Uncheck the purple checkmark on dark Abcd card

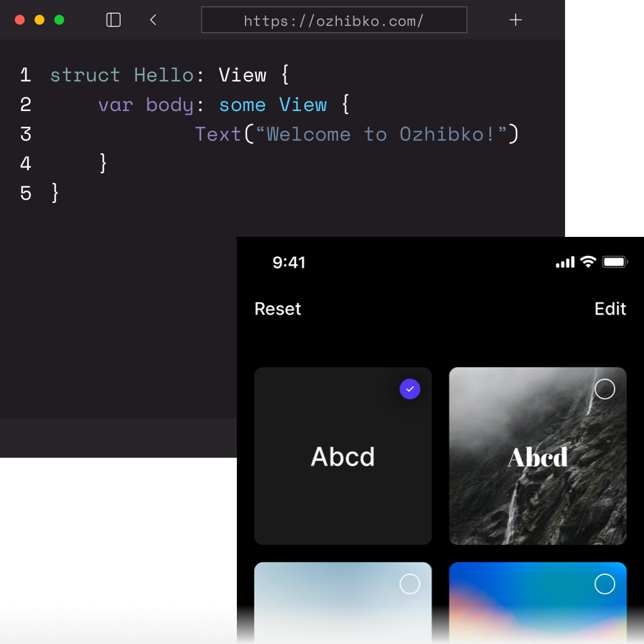coord(410,389)
